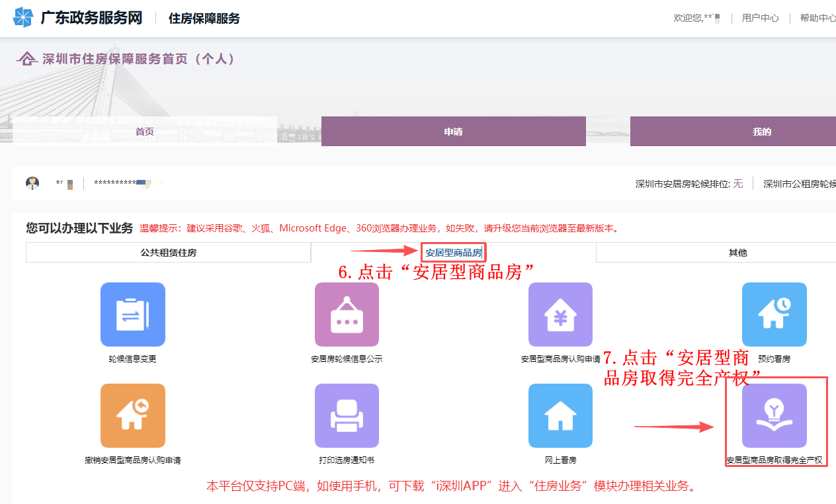Click the 住房保障服务 header title
Image resolution: width=836 pixels, height=504 pixels.
204,19
